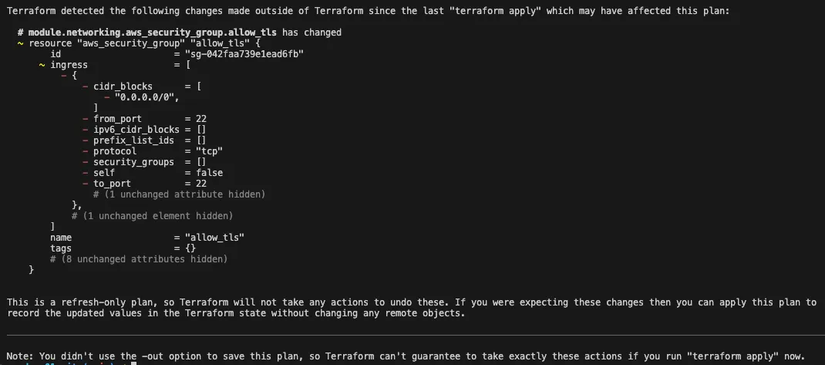Click the terminal cursor at the prompt
This screenshot has width=825, height=365.
coord(134,363)
